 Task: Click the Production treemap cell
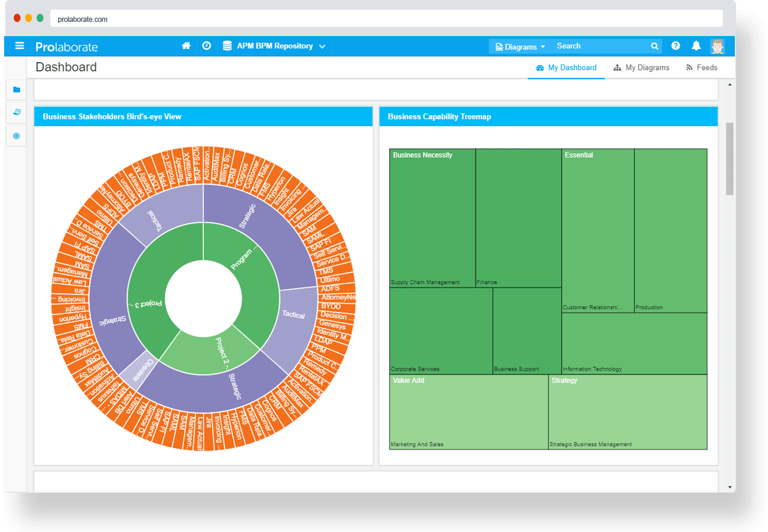(x=670, y=231)
